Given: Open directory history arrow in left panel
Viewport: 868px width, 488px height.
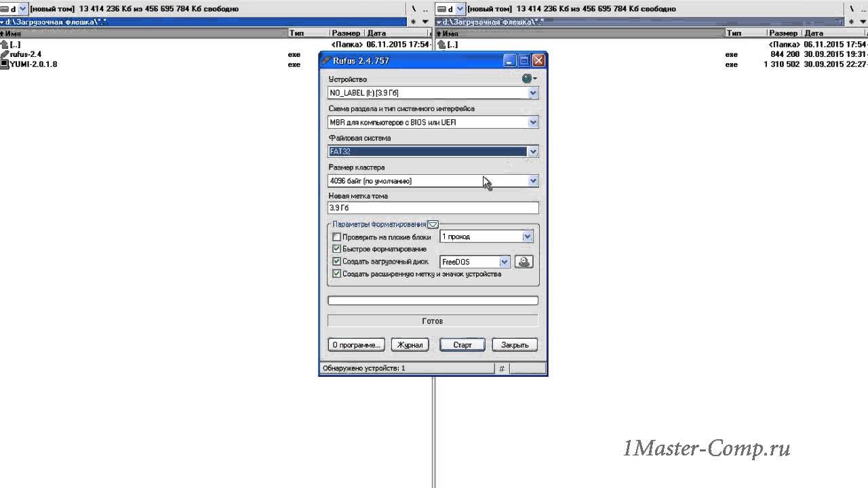Looking at the screenshot, I should [425, 22].
